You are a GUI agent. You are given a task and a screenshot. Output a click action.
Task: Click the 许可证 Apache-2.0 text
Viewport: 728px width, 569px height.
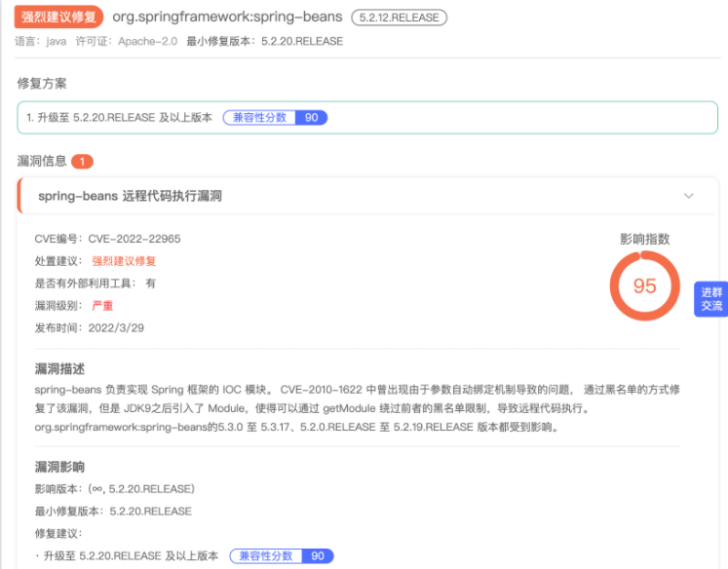(x=127, y=41)
